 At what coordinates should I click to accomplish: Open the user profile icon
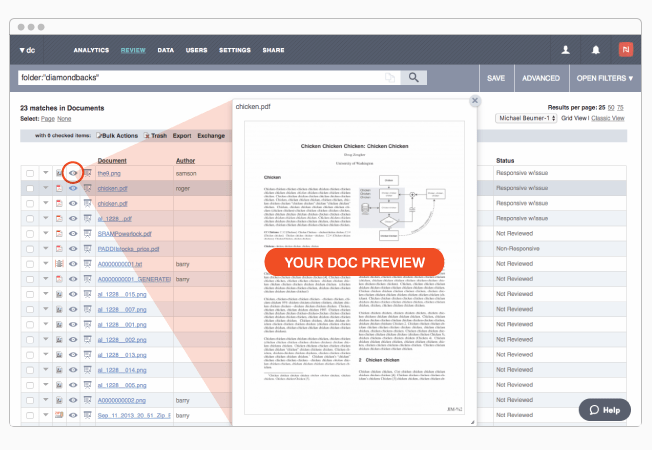565,49
